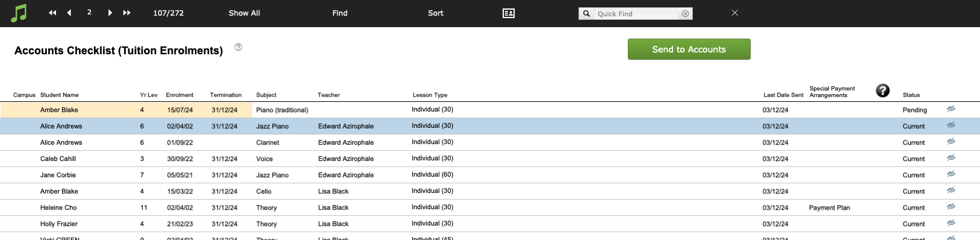
Task: Select student Heleine Cho
Action: coord(58,207)
